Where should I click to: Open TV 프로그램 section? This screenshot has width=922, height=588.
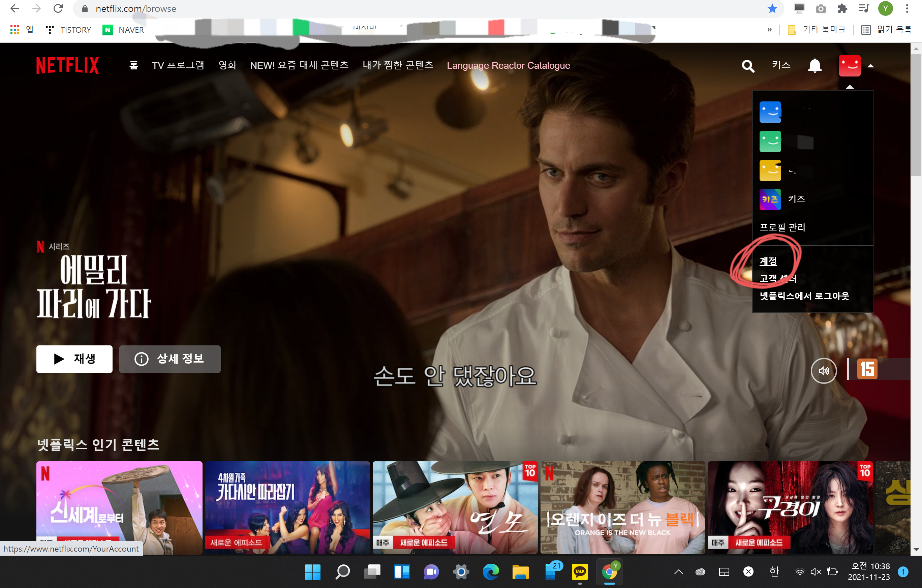178,65
